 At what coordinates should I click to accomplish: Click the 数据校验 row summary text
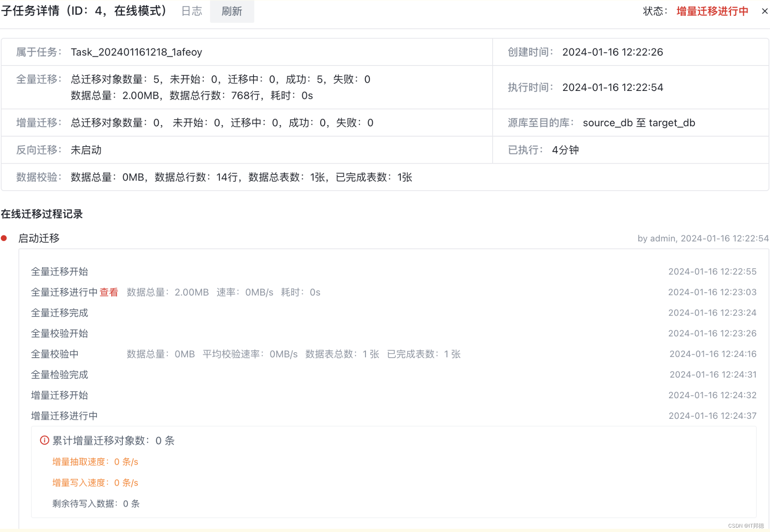241,177
